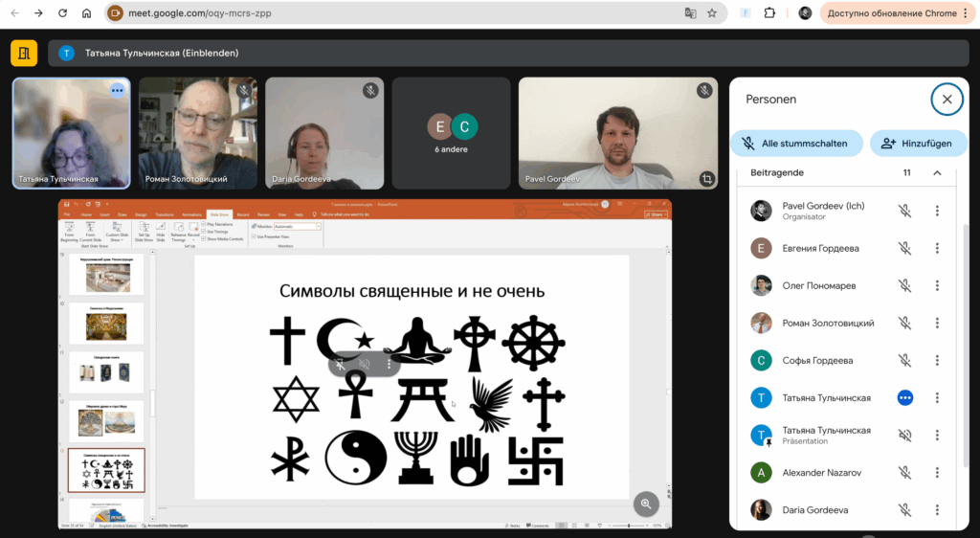Mute Евгения Гордеева's microphone in the list
This screenshot has width=980, height=538.
[904, 249]
